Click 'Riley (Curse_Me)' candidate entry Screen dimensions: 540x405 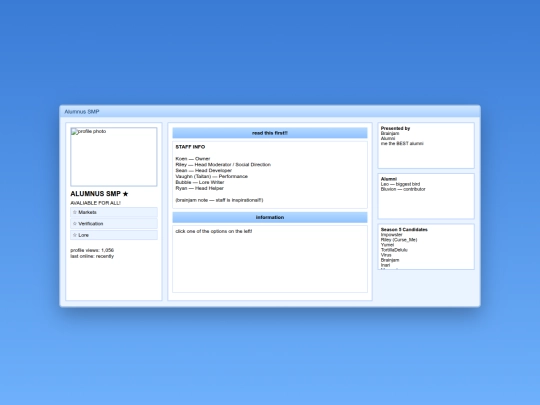pyautogui.click(x=399, y=240)
